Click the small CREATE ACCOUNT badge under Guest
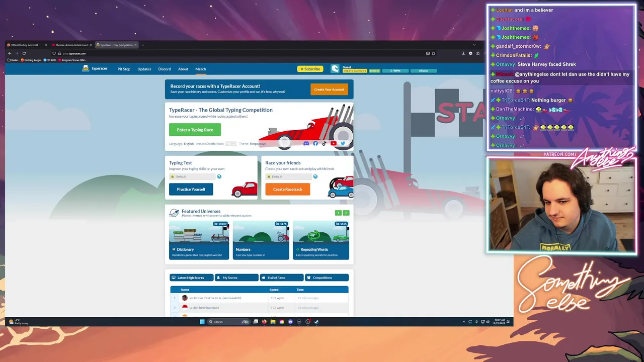The image size is (644, 362). coord(355,71)
